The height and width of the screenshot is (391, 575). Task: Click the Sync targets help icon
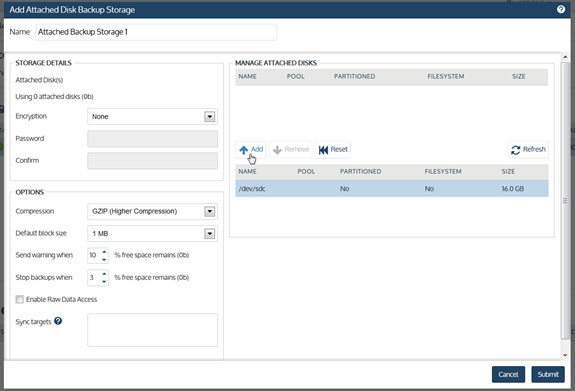[x=58, y=321]
